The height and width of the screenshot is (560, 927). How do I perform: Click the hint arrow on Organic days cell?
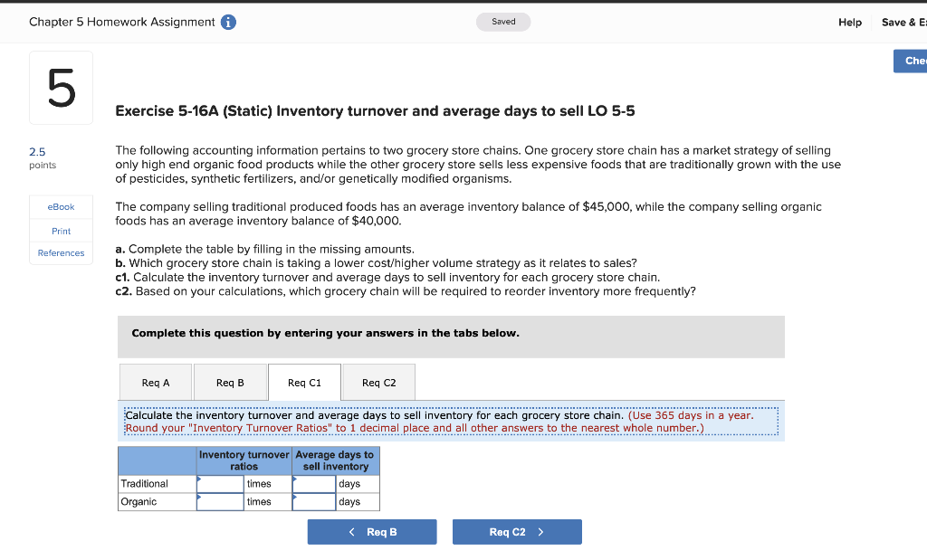click(294, 496)
